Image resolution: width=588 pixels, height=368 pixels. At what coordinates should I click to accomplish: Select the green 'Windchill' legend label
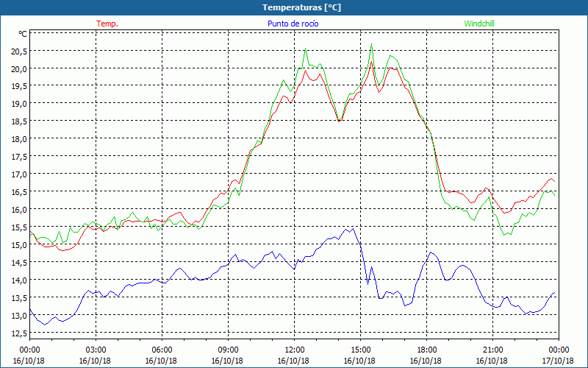479,24
